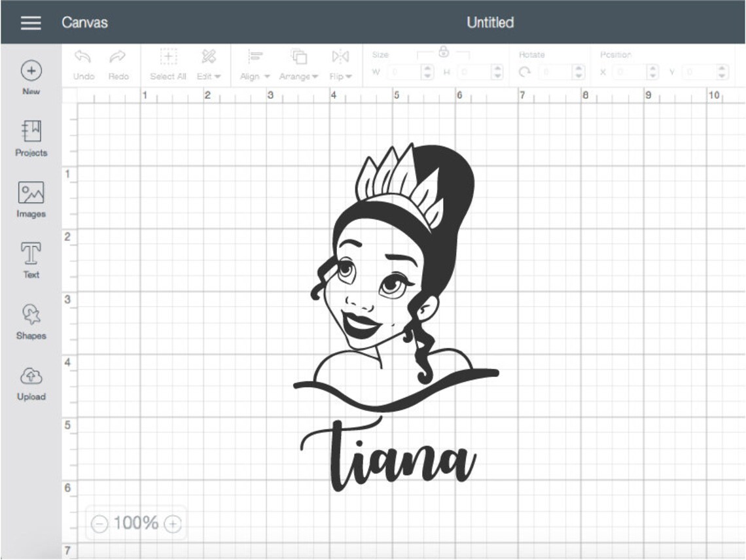Open the Text tool from the sidebar

[x=30, y=259]
